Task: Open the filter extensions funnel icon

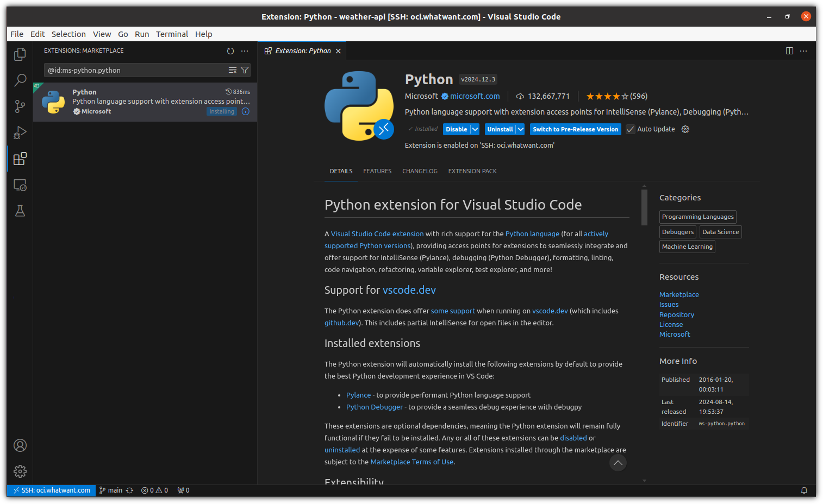Action: [x=245, y=70]
